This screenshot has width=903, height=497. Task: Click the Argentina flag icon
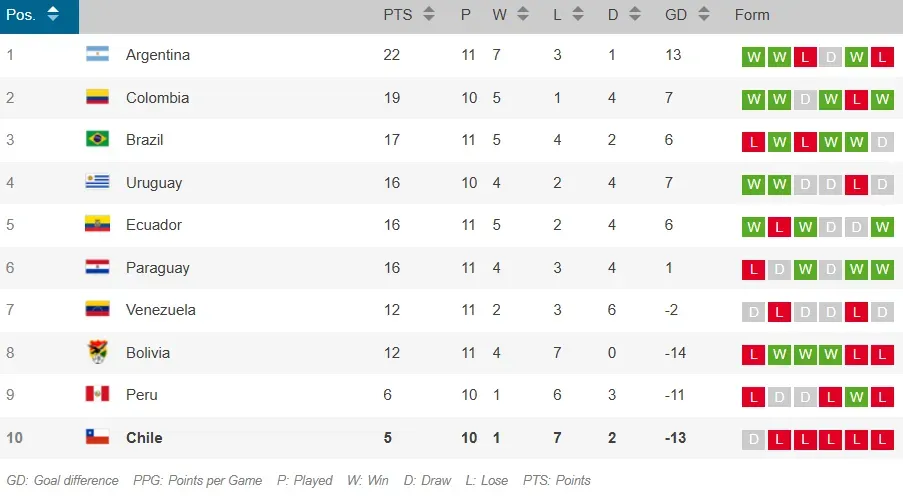[x=97, y=55]
